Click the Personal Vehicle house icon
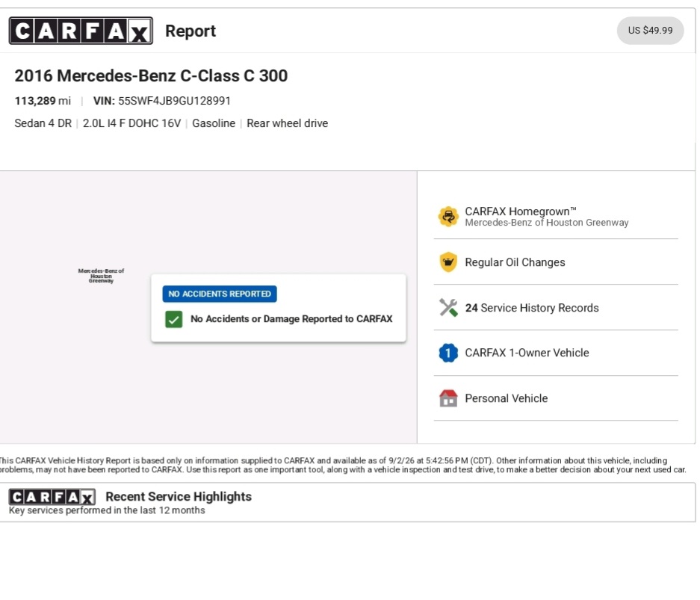 click(448, 398)
